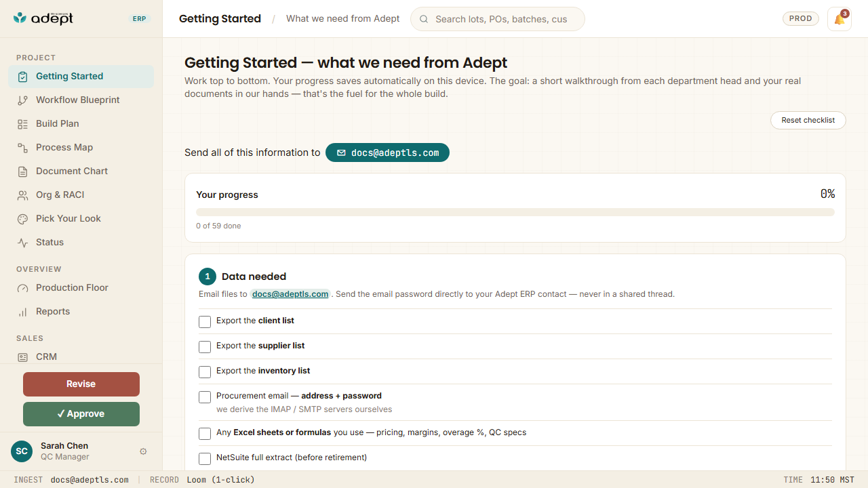This screenshot has height=488, width=868.
Task: Click the Process Map sidebar icon
Action: (22, 148)
